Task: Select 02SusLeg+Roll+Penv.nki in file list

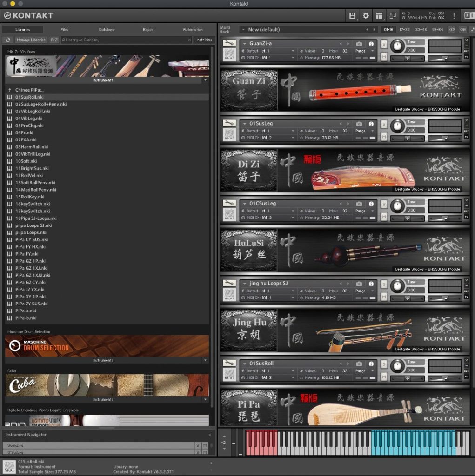Action: (107, 104)
